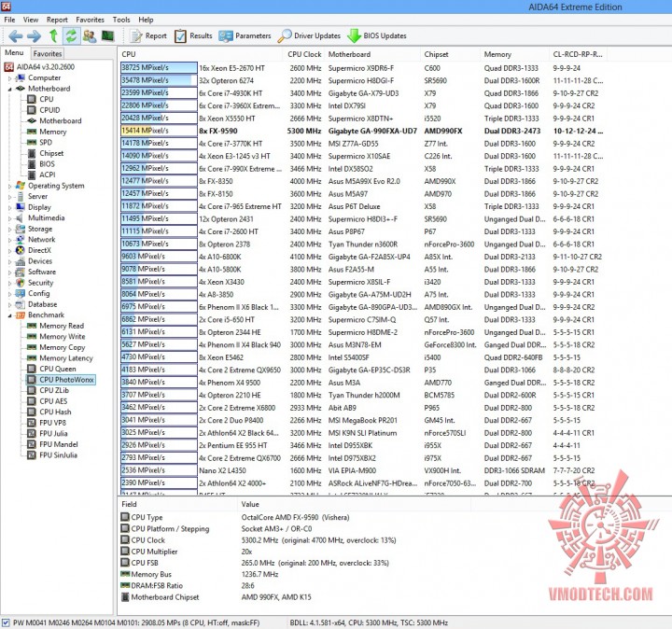Open the Favorites menu
The width and height of the screenshot is (672, 629).
pos(90,20)
